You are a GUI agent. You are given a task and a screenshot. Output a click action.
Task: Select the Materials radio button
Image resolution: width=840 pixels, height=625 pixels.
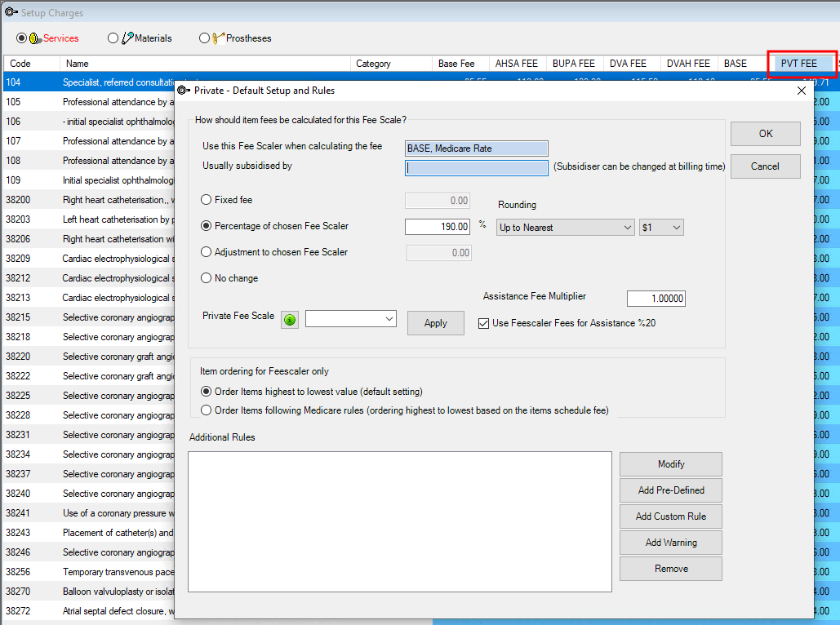point(113,38)
